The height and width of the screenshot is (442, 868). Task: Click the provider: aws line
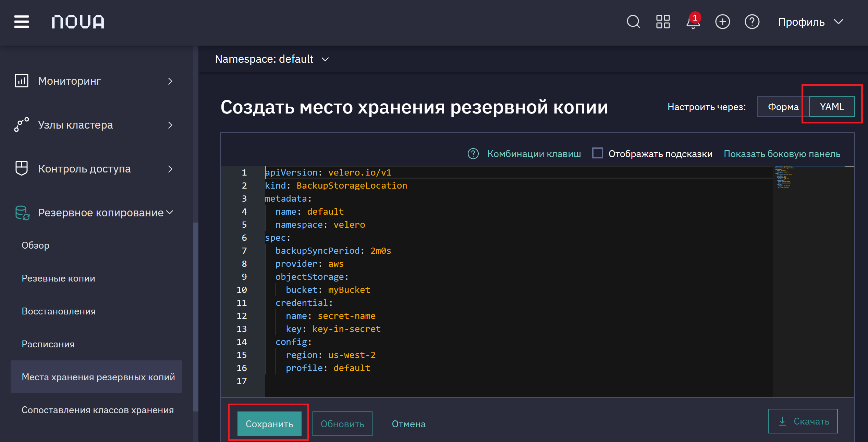[x=309, y=264]
